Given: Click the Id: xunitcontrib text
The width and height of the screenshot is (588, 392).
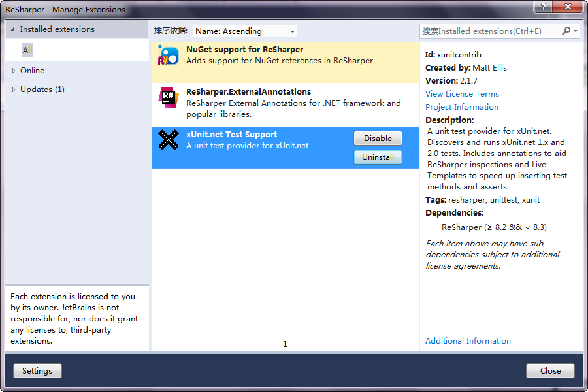Looking at the screenshot, I should click(x=453, y=55).
